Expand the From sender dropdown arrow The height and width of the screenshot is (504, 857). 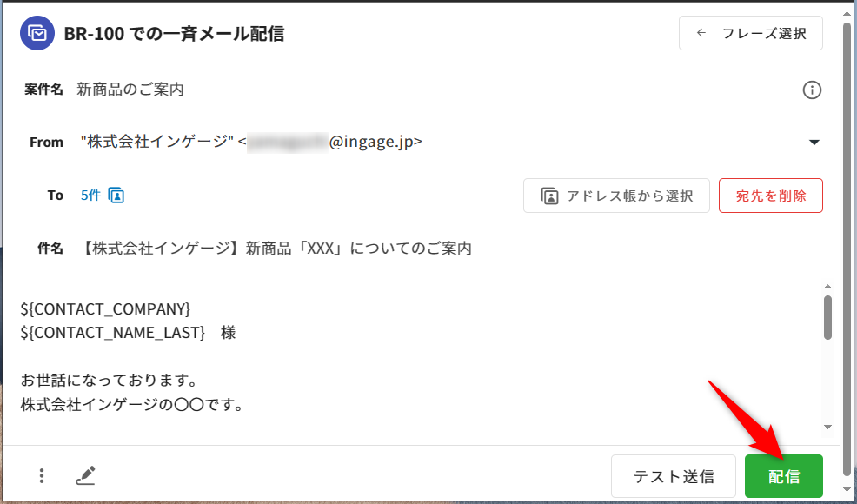814,143
